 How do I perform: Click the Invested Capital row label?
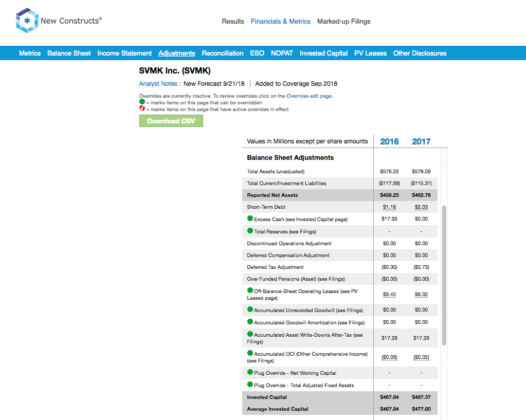coord(267,397)
